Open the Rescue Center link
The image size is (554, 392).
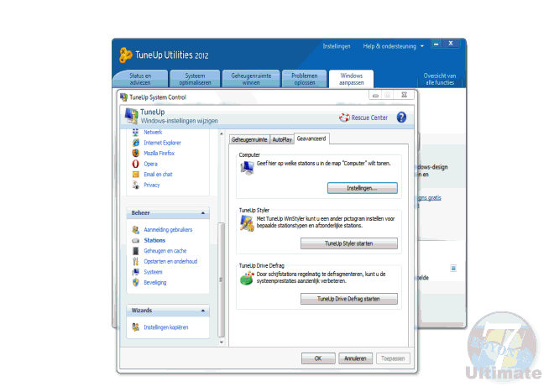(x=369, y=118)
